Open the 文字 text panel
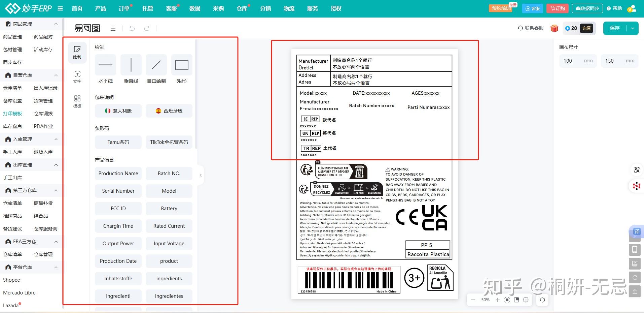The width and height of the screenshot is (644, 313). point(77,77)
